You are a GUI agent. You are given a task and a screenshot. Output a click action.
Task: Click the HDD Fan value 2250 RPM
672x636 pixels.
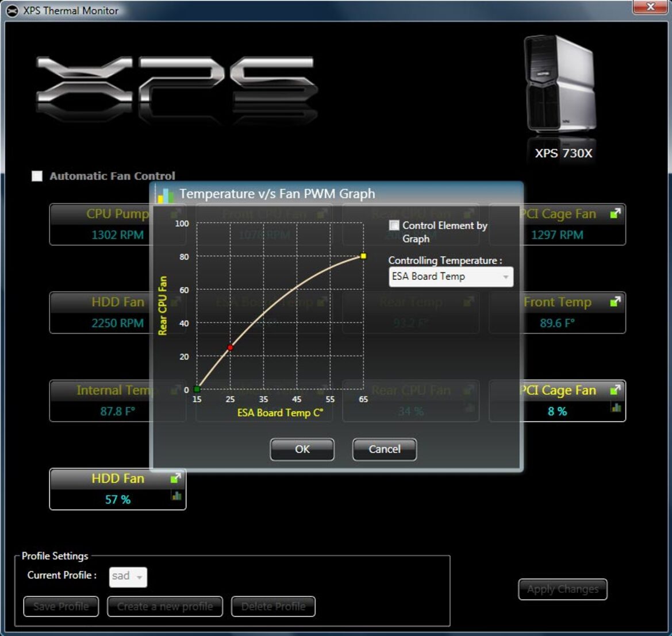click(x=117, y=323)
